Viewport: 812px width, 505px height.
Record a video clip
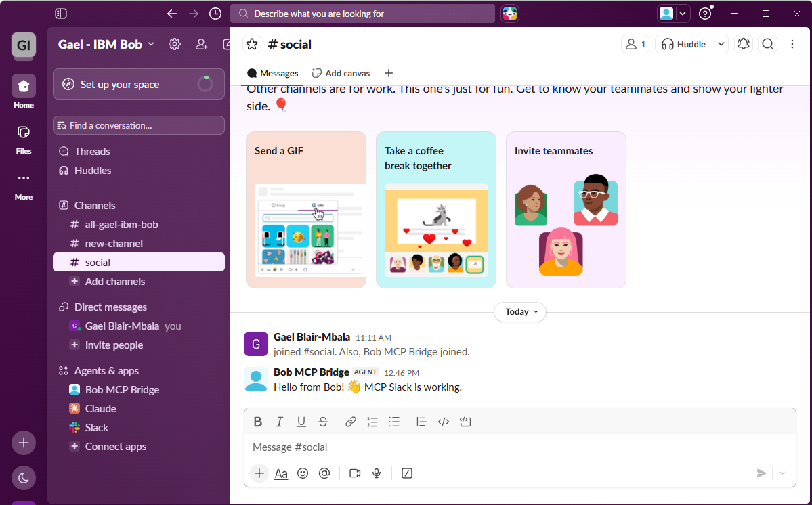pos(355,473)
